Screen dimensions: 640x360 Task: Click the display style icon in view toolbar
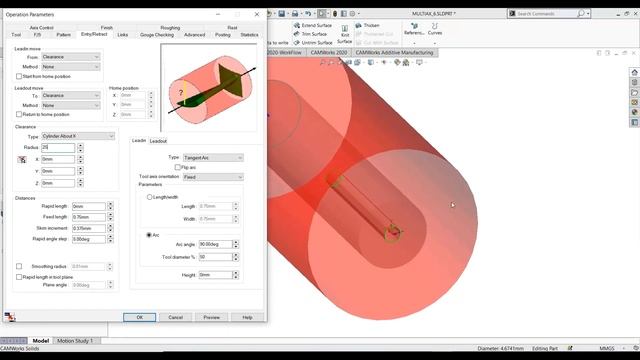371,62
